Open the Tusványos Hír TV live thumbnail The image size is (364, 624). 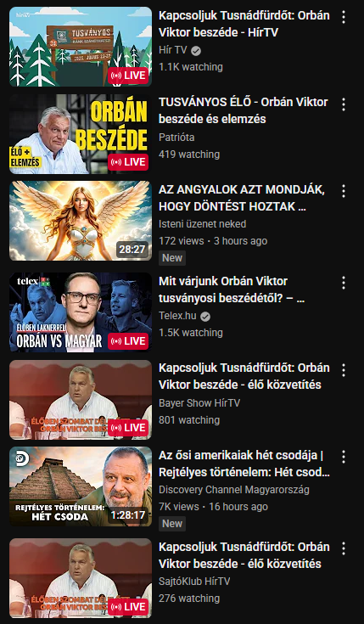pyautogui.click(x=81, y=47)
